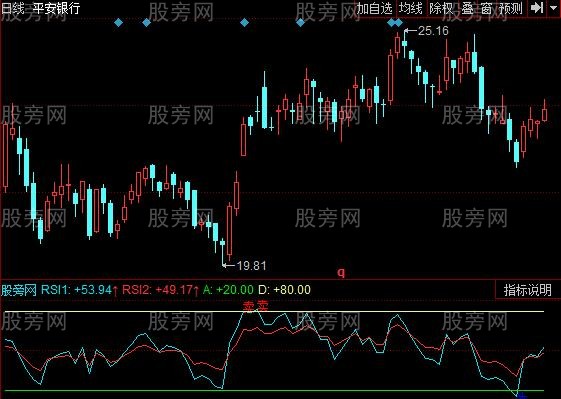Click the red 卖 sell signal marker
The image size is (561, 399).
click(x=255, y=306)
